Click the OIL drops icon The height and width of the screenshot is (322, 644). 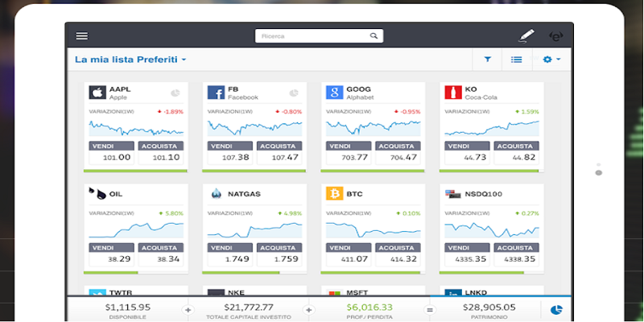[97, 194]
